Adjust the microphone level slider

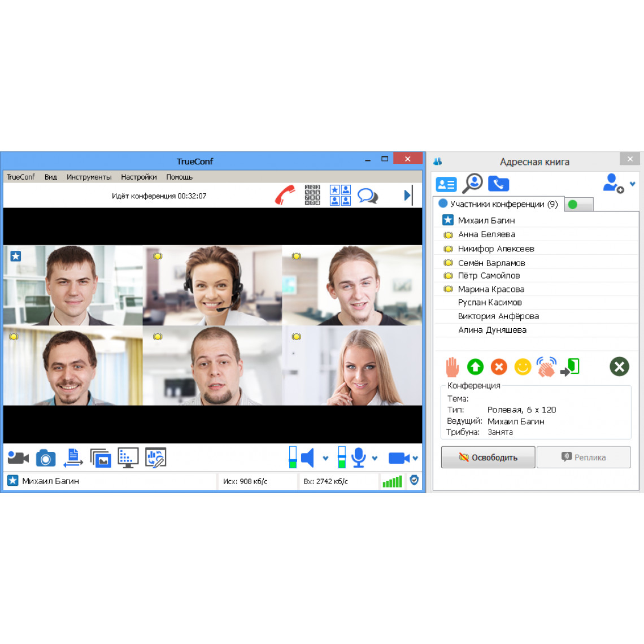pos(342,457)
